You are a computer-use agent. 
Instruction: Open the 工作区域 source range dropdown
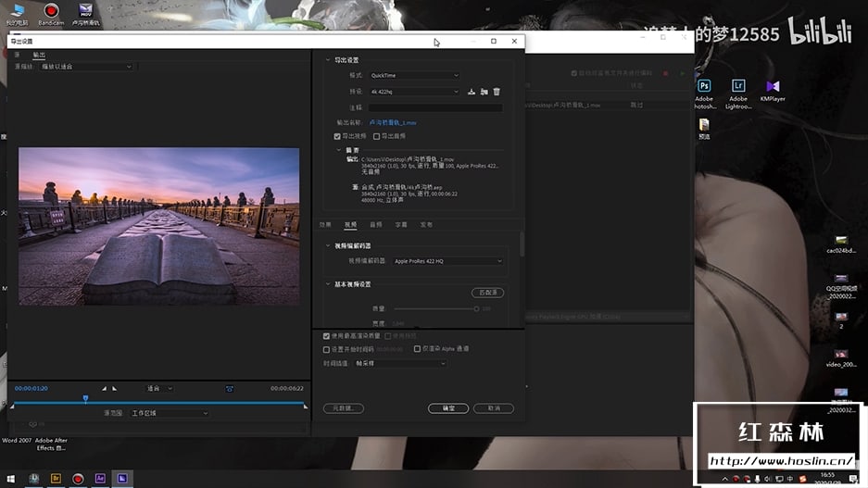(x=170, y=413)
